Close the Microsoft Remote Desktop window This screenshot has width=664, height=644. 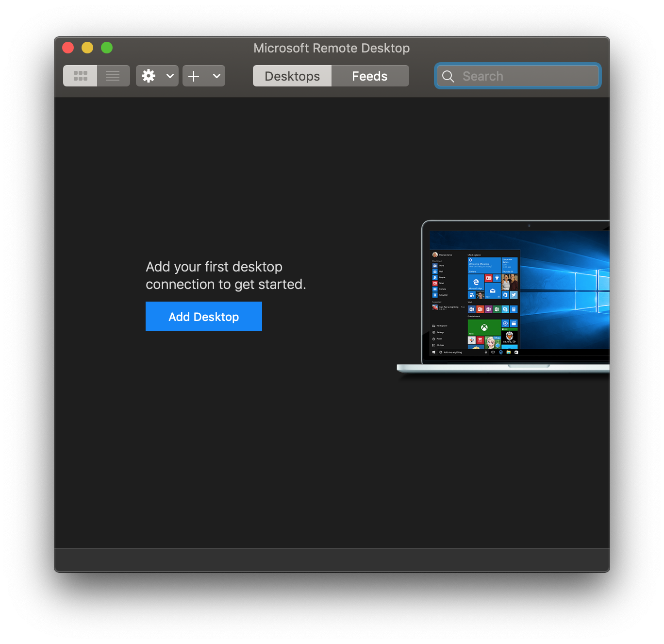[x=68, y=48]
